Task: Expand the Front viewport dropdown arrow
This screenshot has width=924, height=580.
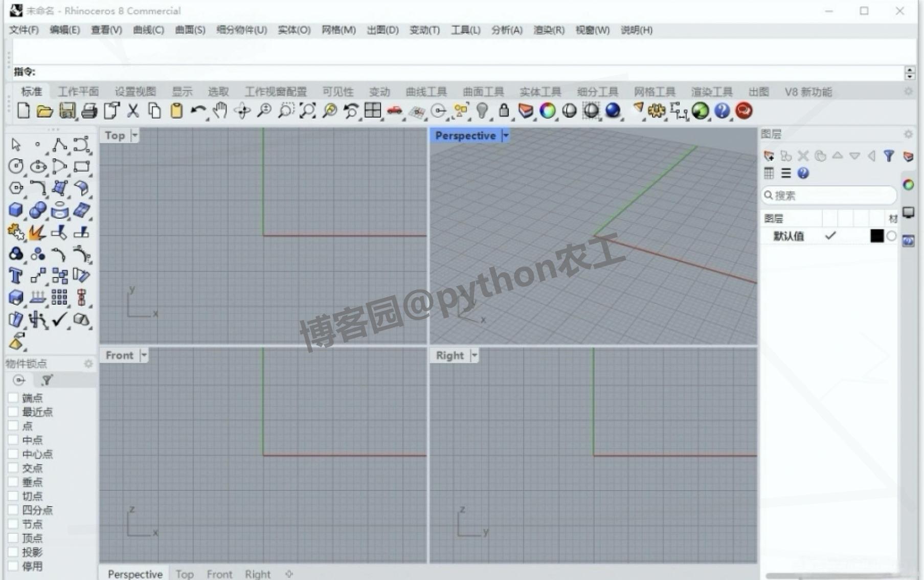Action: point(144,354)
